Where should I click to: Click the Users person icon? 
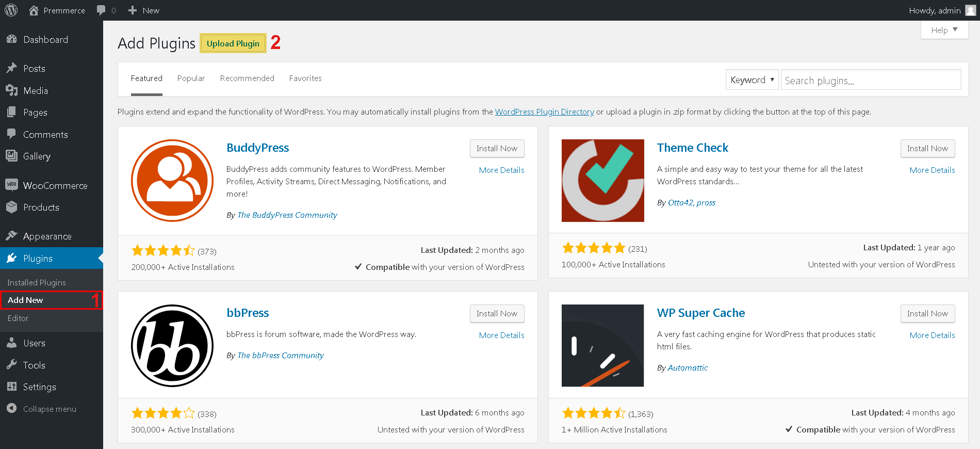tap(11, 343)
